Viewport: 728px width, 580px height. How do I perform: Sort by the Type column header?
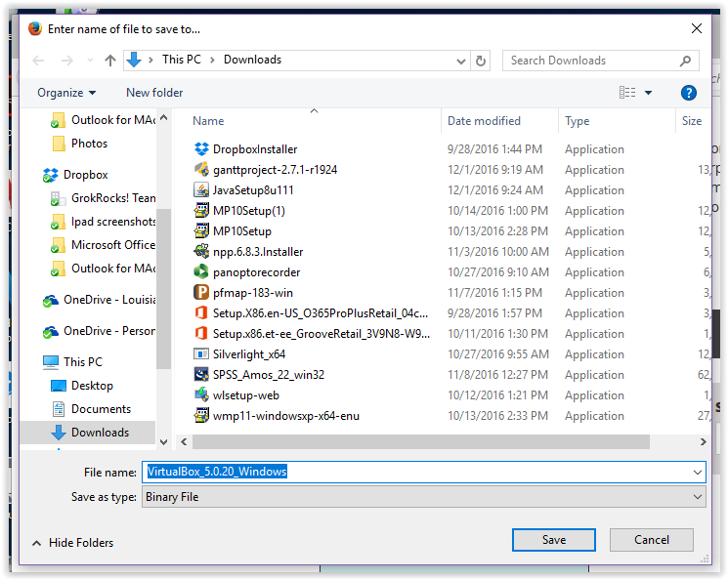[x=578, y=121]
